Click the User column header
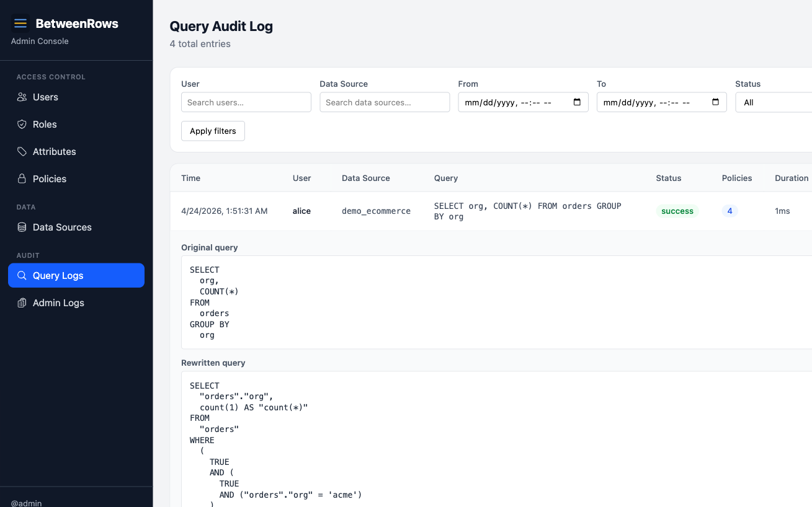Screen dimensions: 812x507 tap(302, 179)
